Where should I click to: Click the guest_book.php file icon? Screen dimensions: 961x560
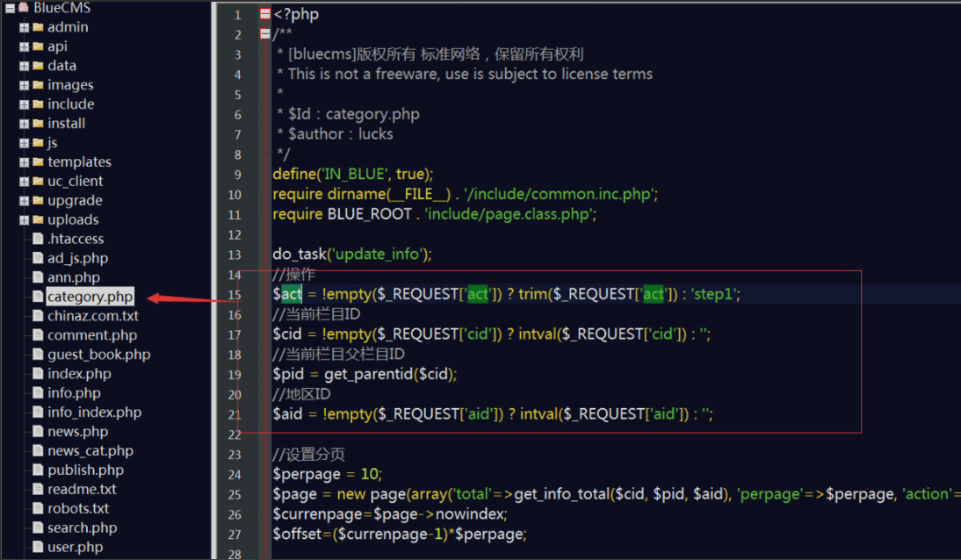pyautogui.click(x=38, y=355)
